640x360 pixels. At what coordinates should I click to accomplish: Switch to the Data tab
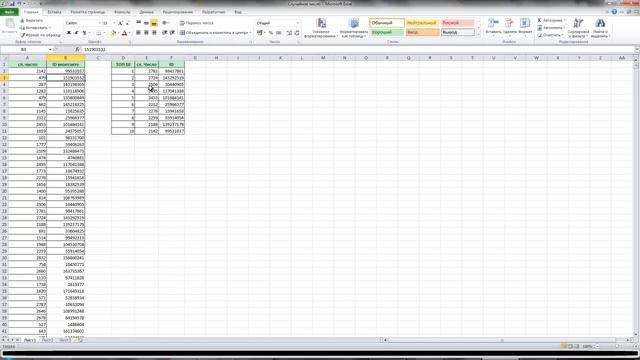click(147, 12)
